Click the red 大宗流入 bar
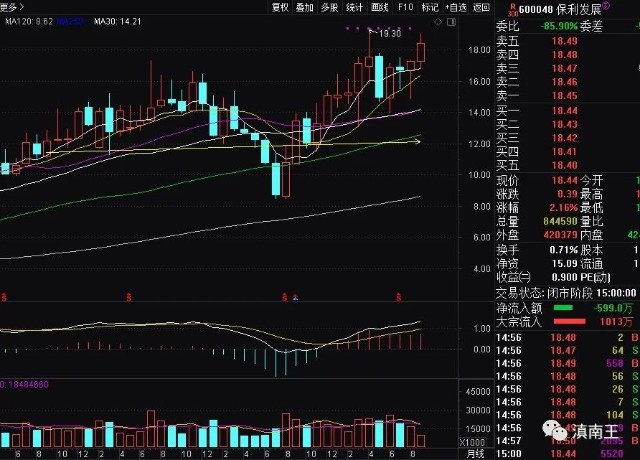This screenshot has width=640, height=460. 570,322
